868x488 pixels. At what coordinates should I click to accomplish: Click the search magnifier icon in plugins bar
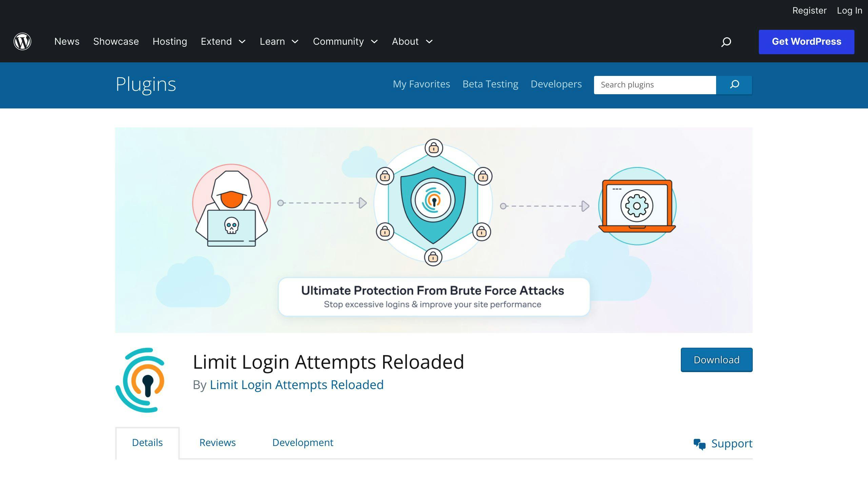coord(734,85)
